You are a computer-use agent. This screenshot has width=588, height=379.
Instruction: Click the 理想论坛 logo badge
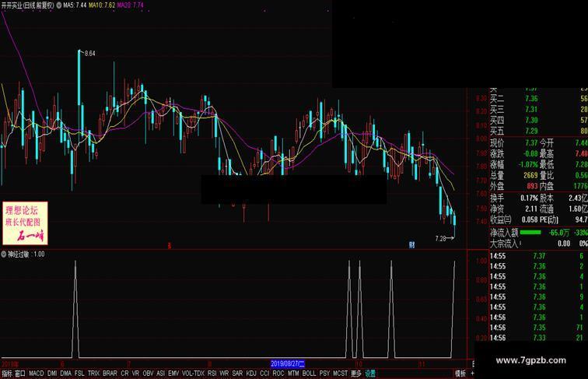(x=25, y=223)
